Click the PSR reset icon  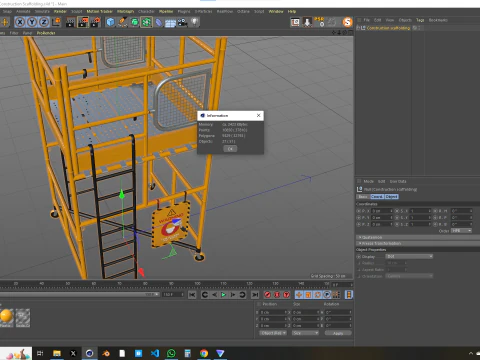(320, 22)
